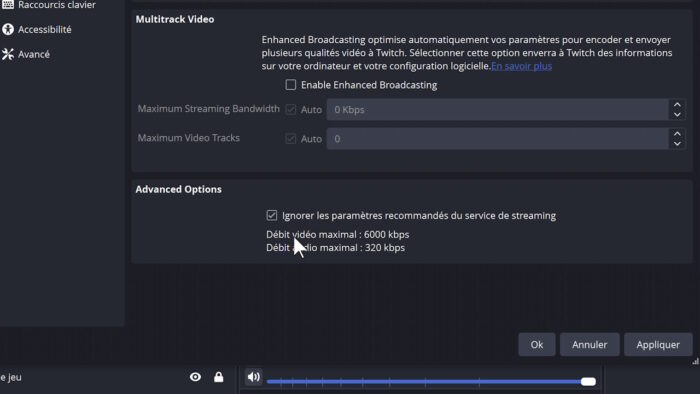The image size is (700, 394).
Task: Uncheck Ignorer les paramètres recommandés checkbox
Action: point(271,216)
